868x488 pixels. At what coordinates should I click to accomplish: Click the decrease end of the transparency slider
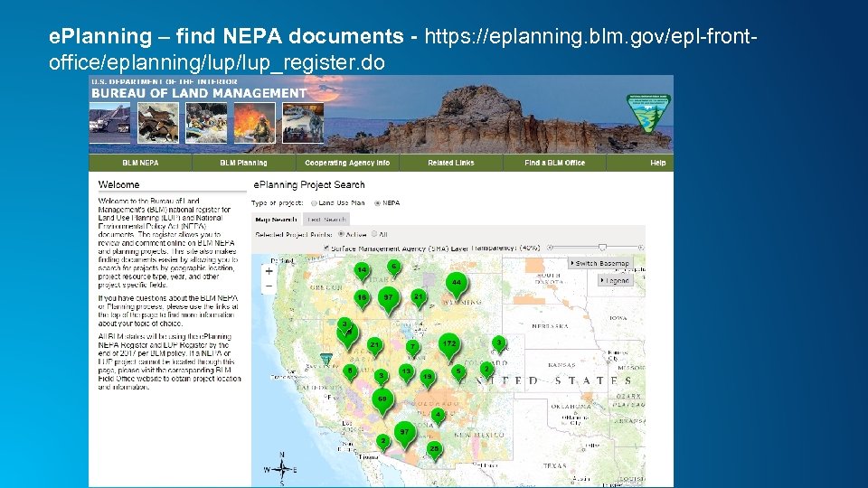click(x=551, y=248)
